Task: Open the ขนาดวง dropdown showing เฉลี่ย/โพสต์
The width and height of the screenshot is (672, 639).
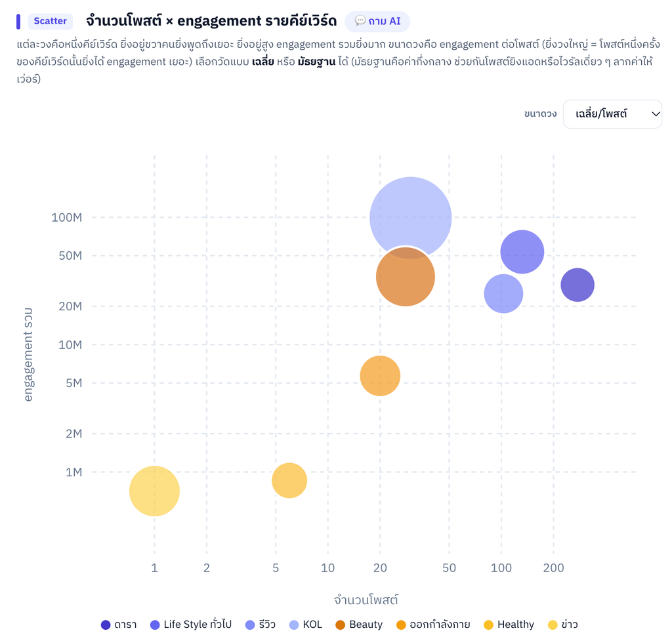Action: point(612,114)
